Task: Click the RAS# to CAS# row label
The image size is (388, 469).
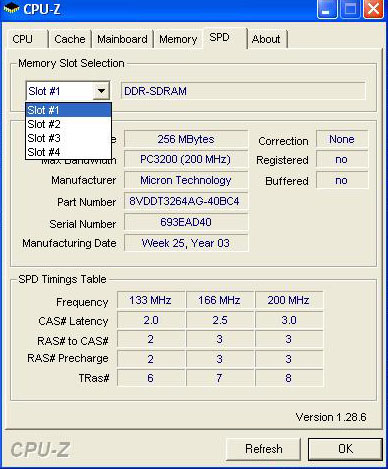Action: point(73,341)
